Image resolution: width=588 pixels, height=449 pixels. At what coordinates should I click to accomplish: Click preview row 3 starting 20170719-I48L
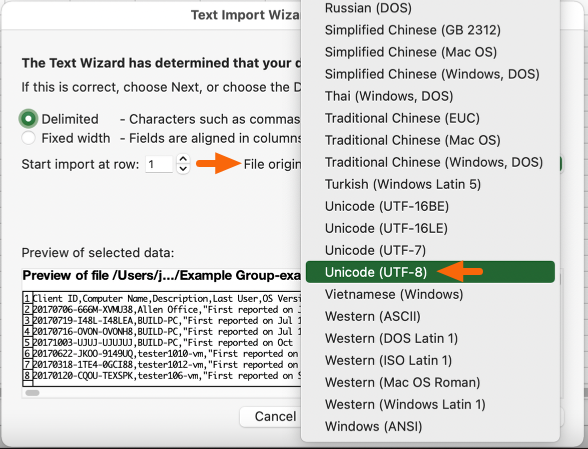pos(162,321)
